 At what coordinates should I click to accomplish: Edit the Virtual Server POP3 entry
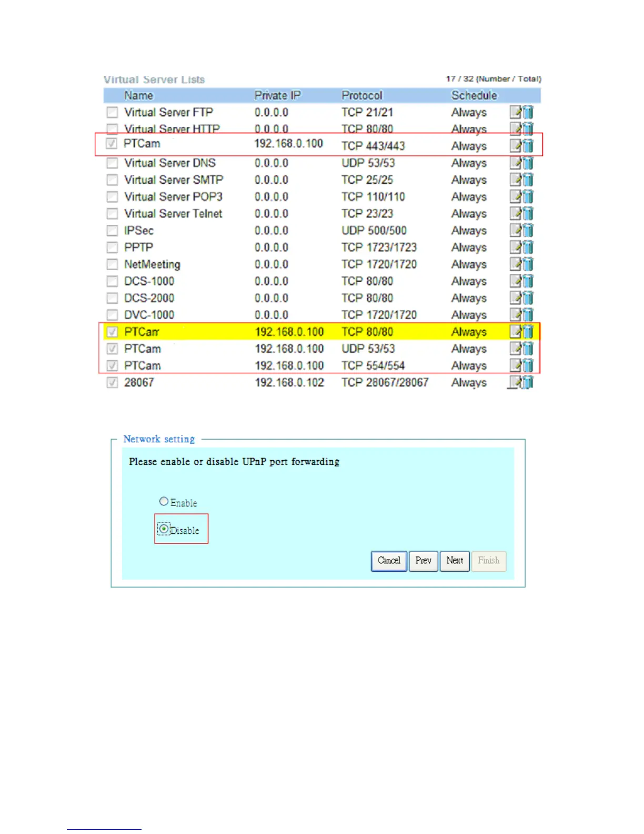coord(516,196)
